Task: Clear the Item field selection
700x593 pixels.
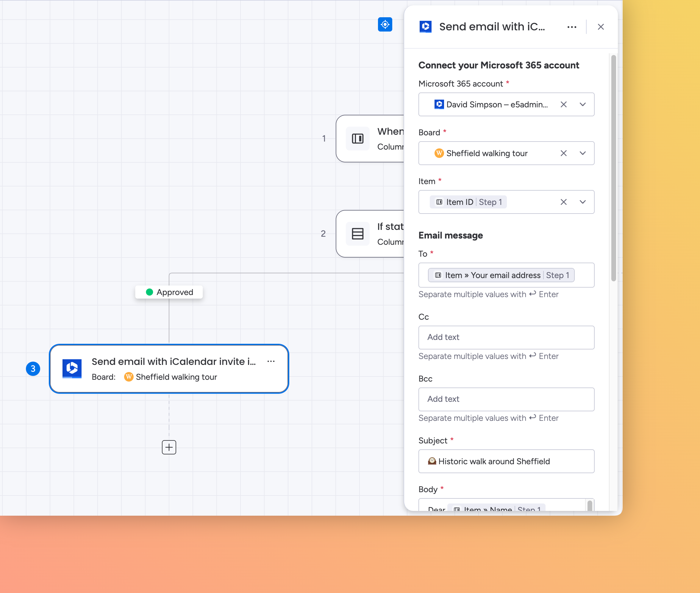Action: (x=563, y=202)
